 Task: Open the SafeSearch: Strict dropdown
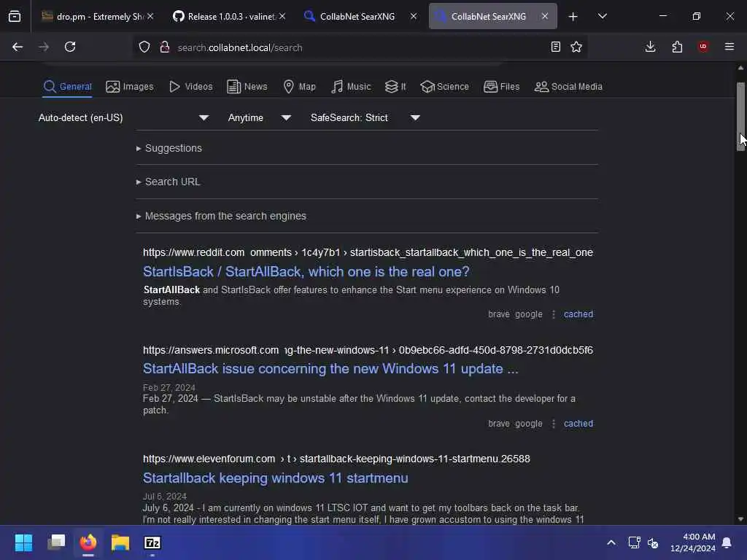[365, 117]
